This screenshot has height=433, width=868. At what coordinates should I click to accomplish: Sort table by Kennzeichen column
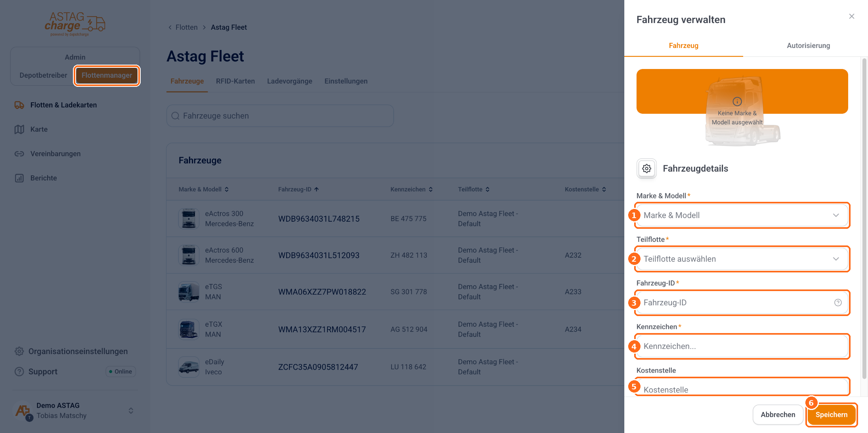pyautogui.click(x=411, y=190)
